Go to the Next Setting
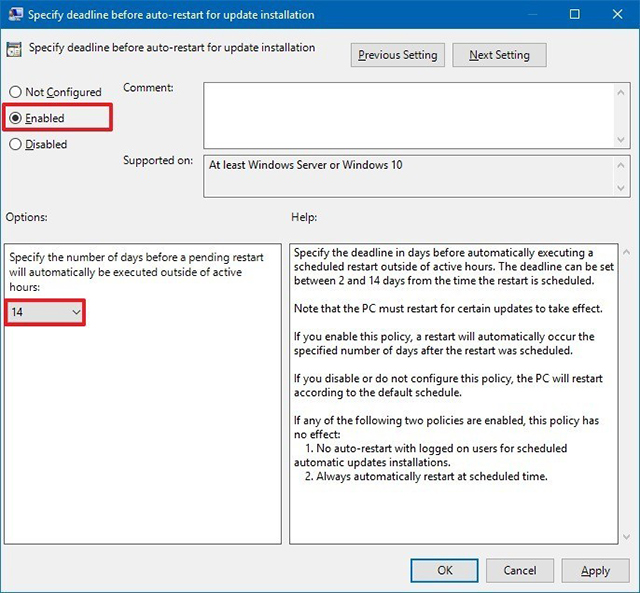Image resolution: width=640 pixels, height=593 pixels. pos(499,55)
